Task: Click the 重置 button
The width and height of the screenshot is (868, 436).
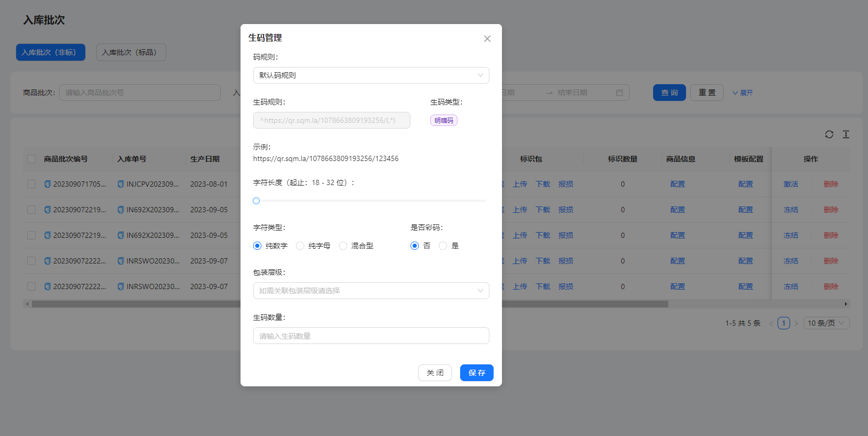Action: pos(707,93)
